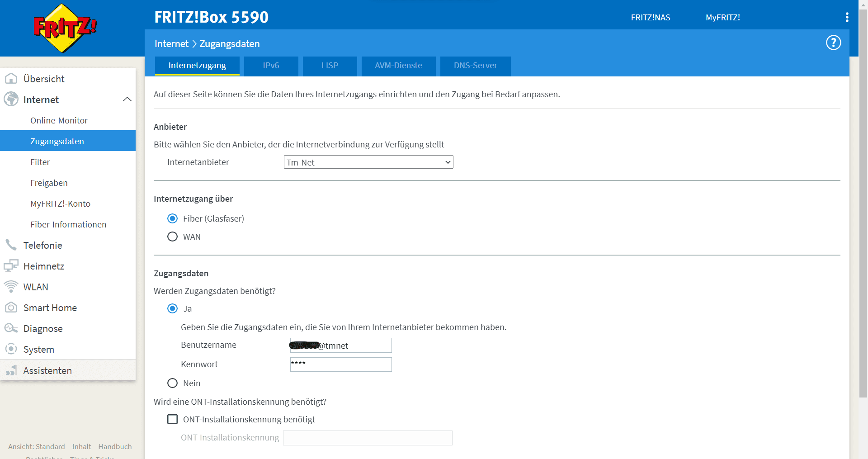Enable ONT-Installationskennung benötigt checkbox
The image size is (868, 459).
[172, 419]
